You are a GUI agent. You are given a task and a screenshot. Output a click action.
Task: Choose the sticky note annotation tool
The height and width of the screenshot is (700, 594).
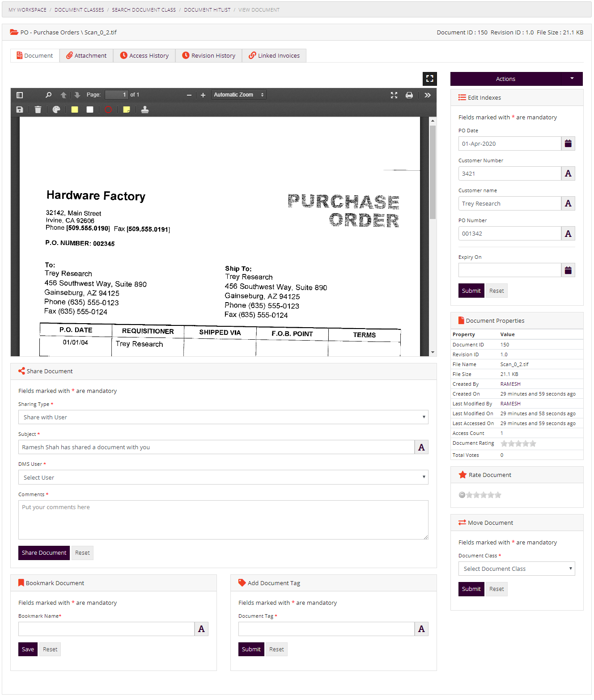coord(127,110)
